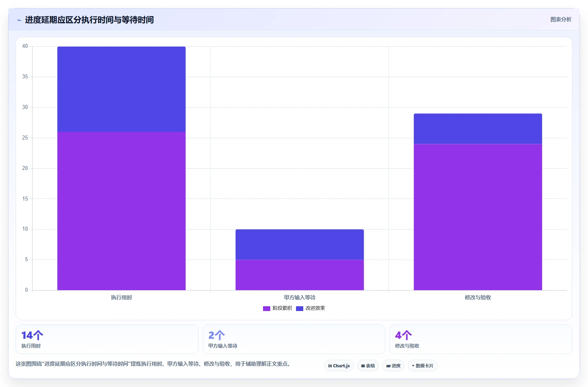588x387 pixels.
Task: Toggle the 改进效果 legend item
Action: click(310, 308)
